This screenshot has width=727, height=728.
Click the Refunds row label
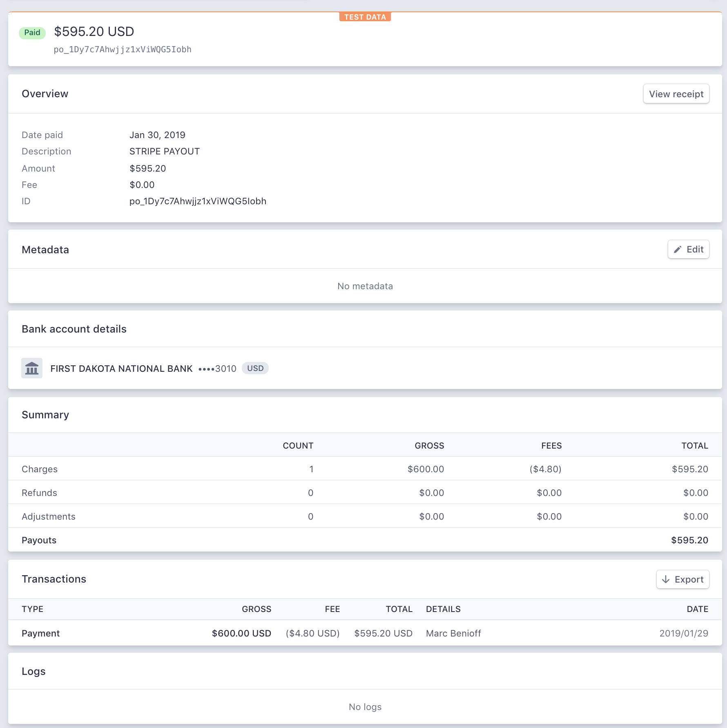[x=39, y=493]
